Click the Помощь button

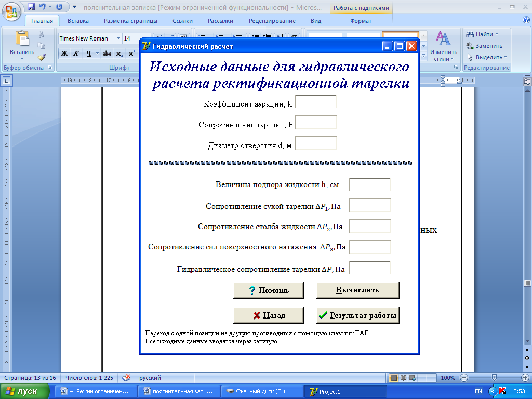click(x=268, y=290)
